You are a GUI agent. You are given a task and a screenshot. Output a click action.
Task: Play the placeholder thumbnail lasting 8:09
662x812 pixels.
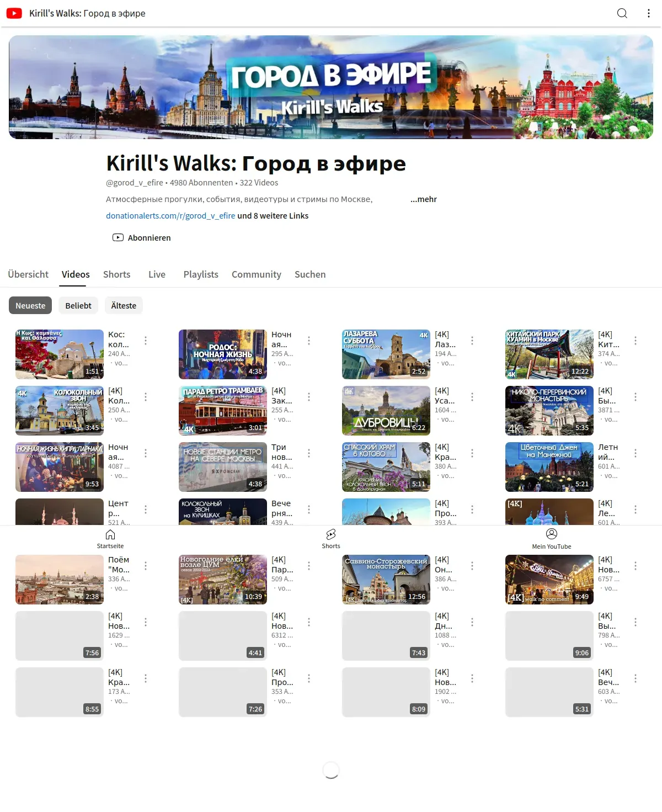pyautogui.click(x=386, y=692)
